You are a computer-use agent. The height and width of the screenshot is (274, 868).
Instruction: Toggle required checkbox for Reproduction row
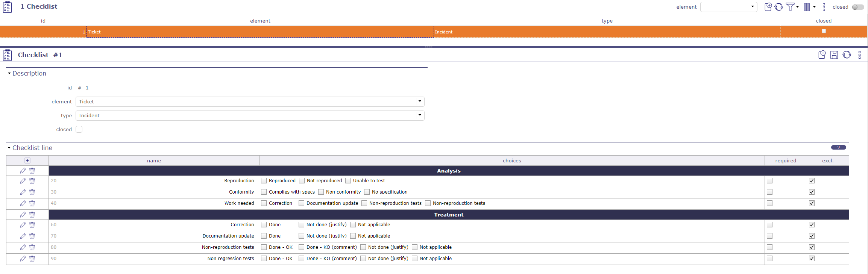click(769, 181)
